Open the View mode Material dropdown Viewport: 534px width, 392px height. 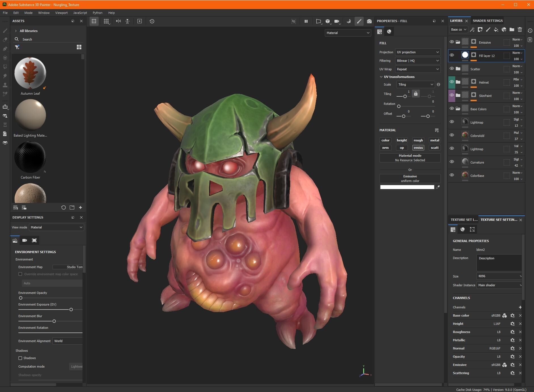coord(56,227)
